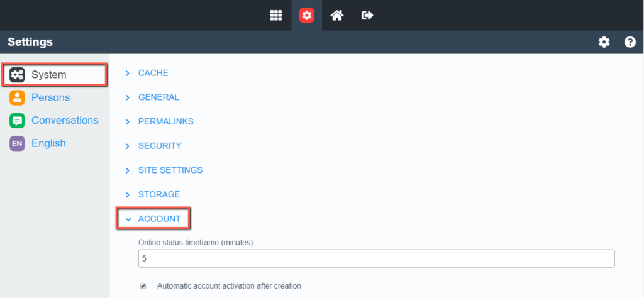Click the green Conversations chat icon
644x298 pixels.
(17, 121)
